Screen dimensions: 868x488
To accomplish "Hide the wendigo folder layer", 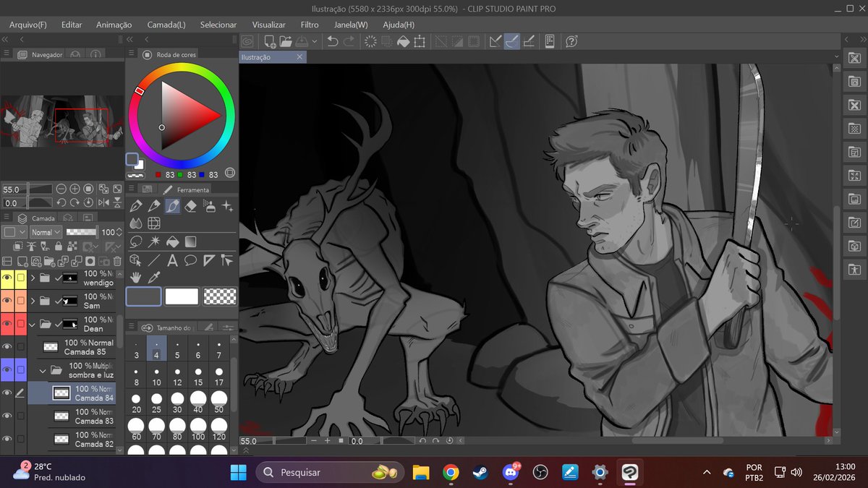I will (x=8, y=278).
